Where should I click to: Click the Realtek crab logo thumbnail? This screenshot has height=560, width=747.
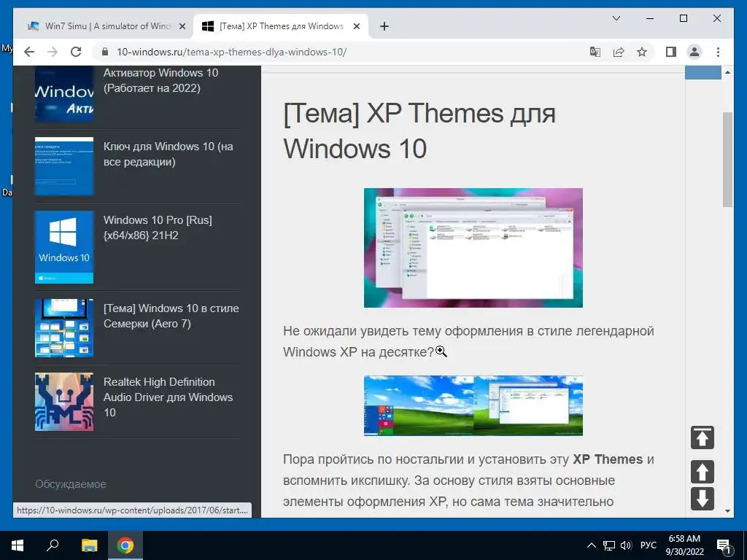[x=64, y=402]
